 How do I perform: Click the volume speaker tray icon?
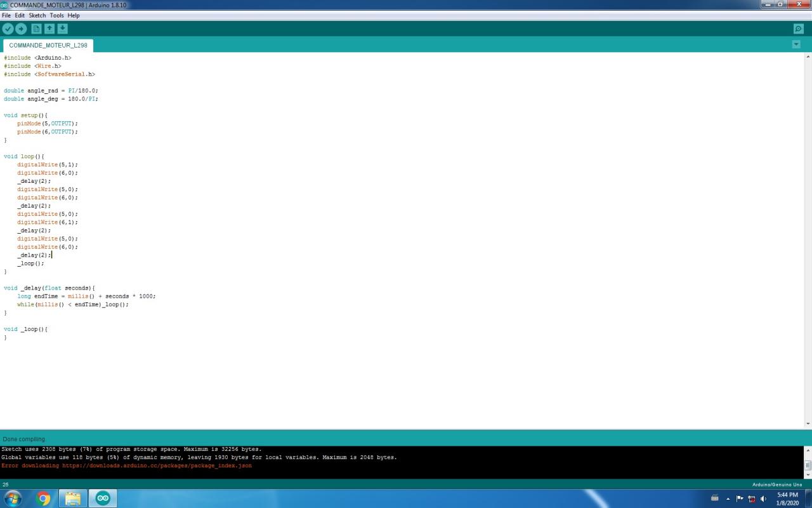(x=763, y=498)
